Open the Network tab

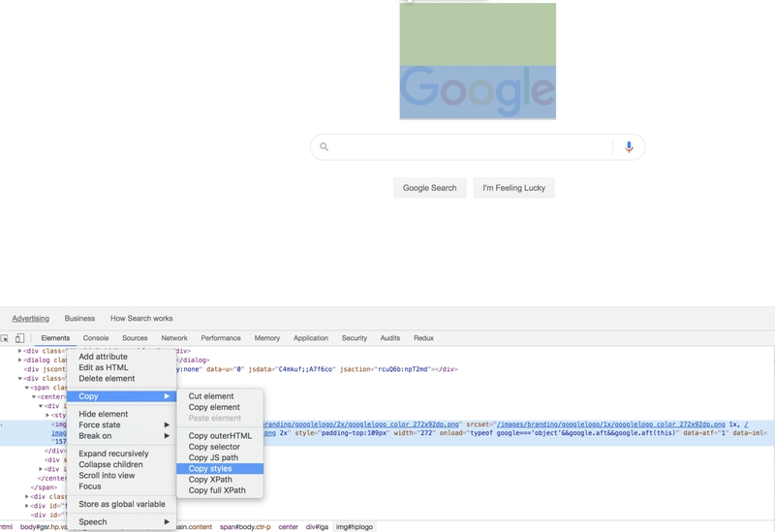point(174,338)
